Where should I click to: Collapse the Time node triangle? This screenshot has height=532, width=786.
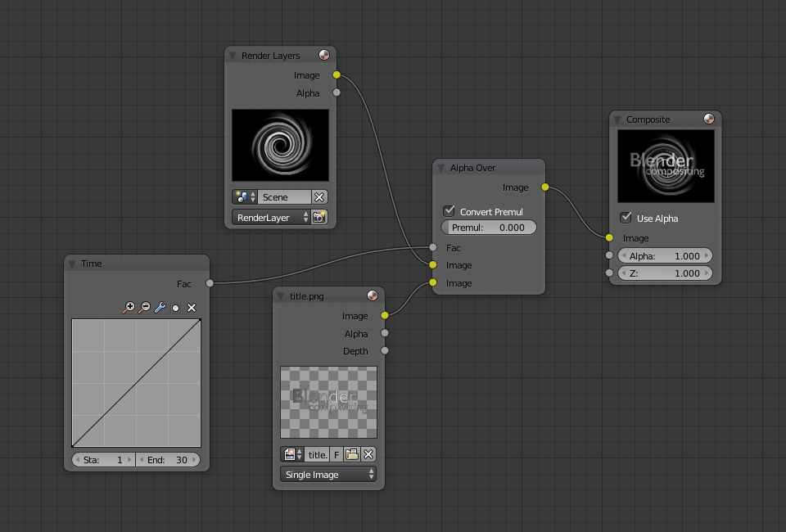[x=72, y=264]
